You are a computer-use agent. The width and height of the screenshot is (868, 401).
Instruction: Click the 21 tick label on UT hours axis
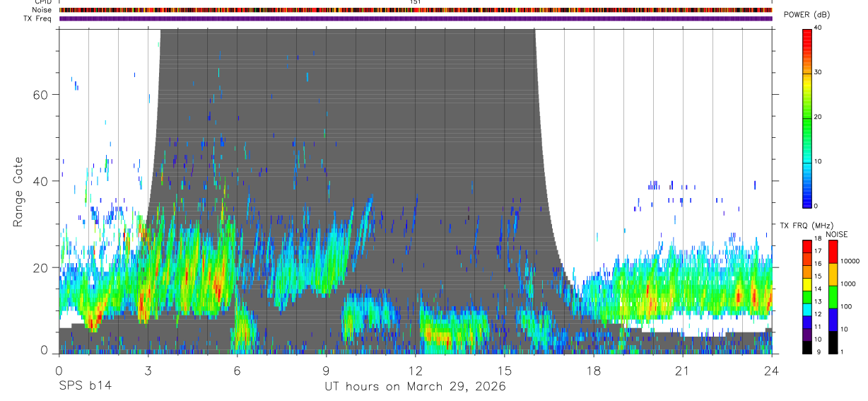682,370
